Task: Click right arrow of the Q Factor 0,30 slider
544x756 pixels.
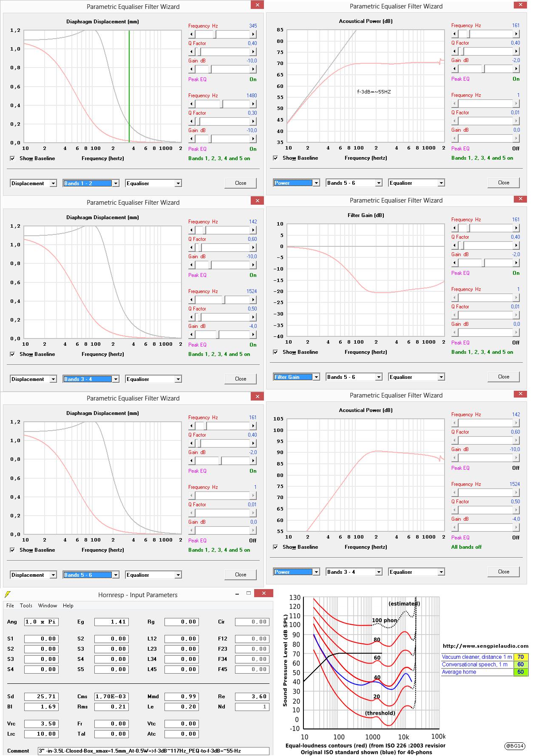Action: coord(253,121)
